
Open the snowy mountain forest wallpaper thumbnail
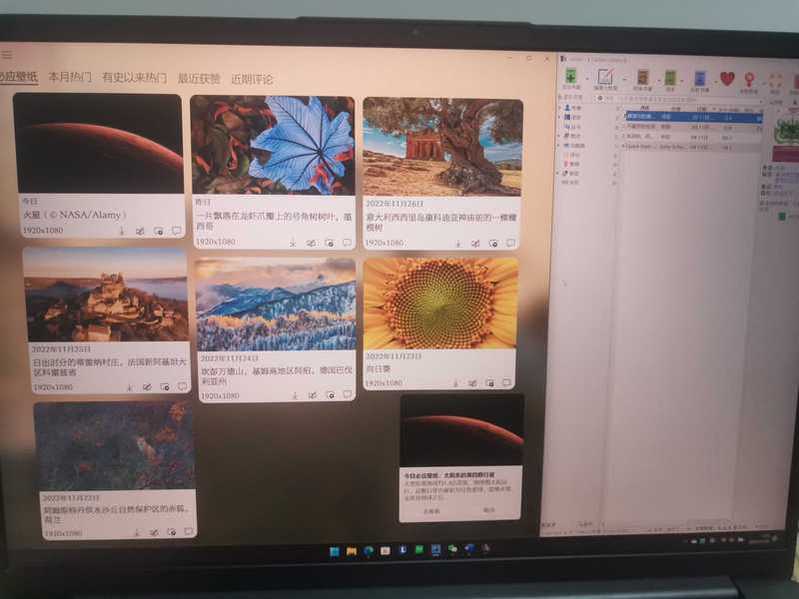pos(275,305)
